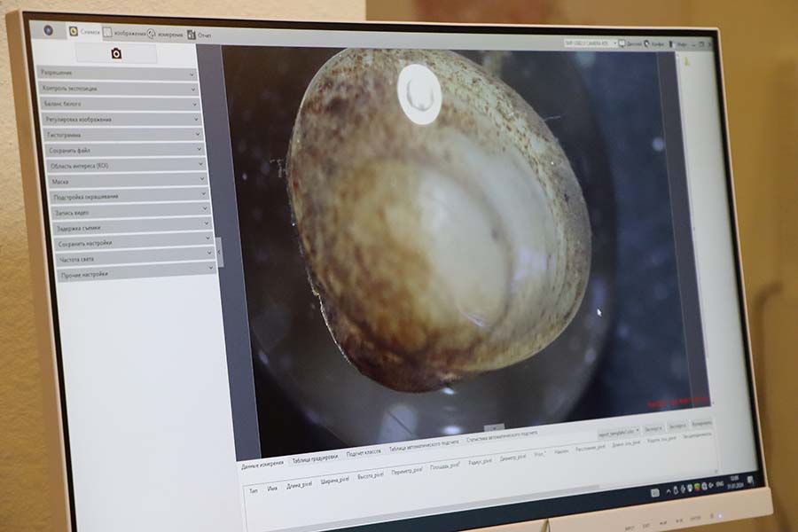Image resolution: width=798 pixels, height=532 pixels.
Task: Expand the Запись видео section
Action: pyautogui.click(x=131, y=212)
